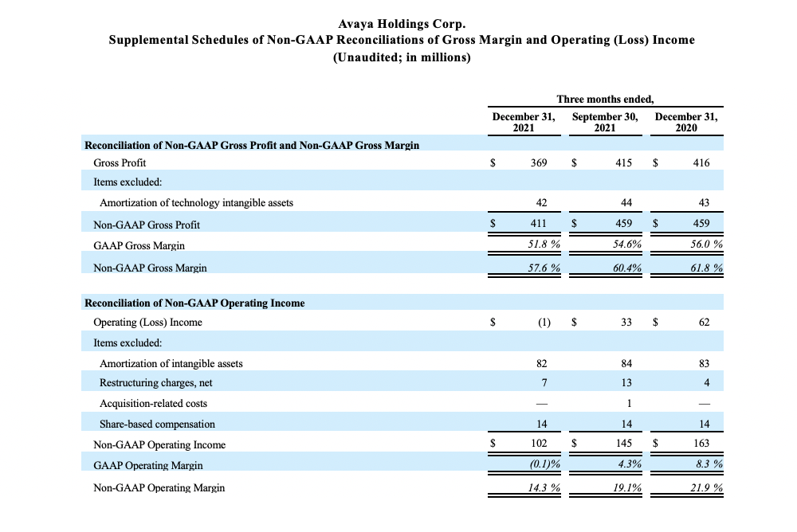The image size is (797, 532).
Task: Select restructuring charges value 7
Action: click(544, 382)
